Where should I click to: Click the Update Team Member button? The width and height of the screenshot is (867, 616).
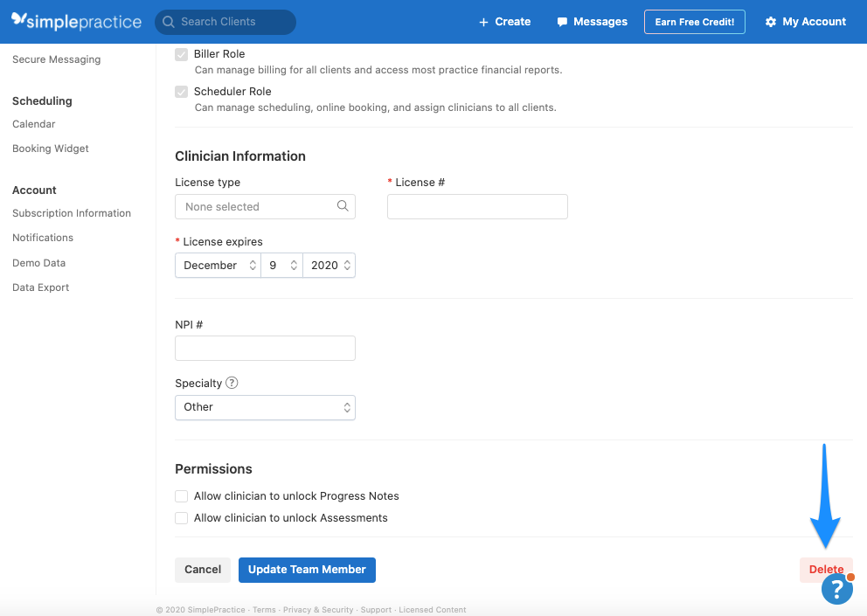307,570
